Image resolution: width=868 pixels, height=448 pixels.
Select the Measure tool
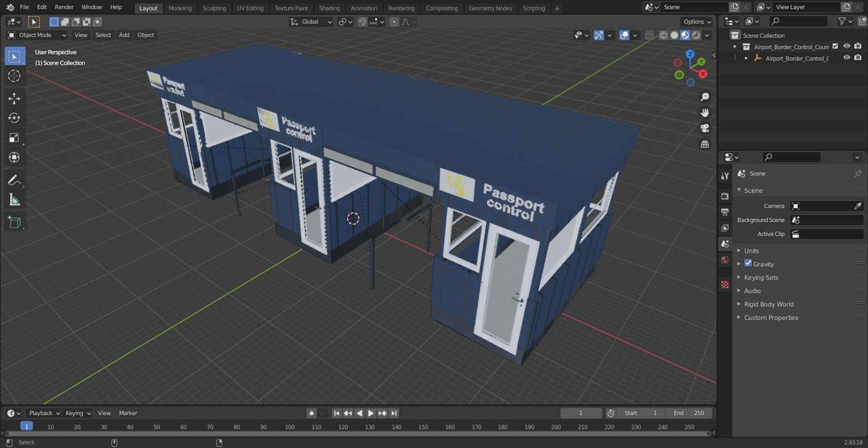point(14,199)
